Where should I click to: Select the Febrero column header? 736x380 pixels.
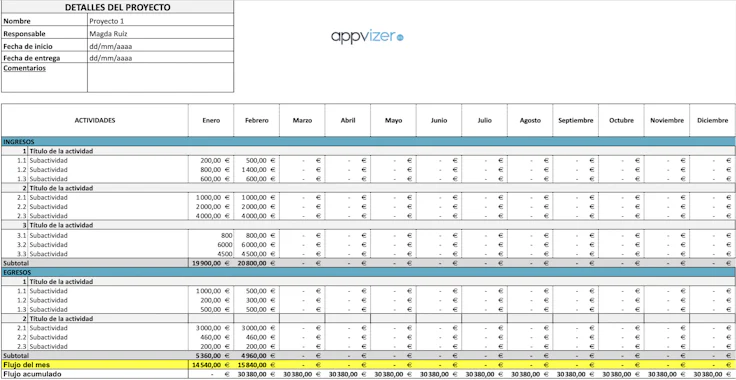tap(257, 121)
